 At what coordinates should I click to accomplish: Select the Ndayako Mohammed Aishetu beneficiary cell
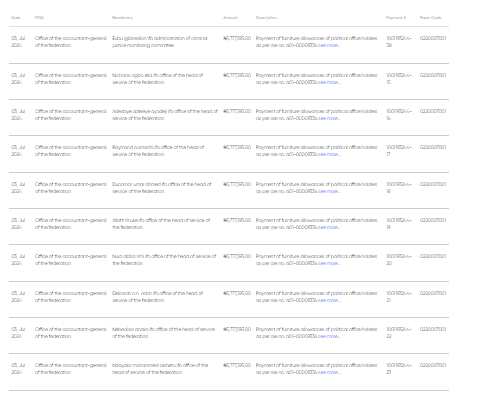160,369
